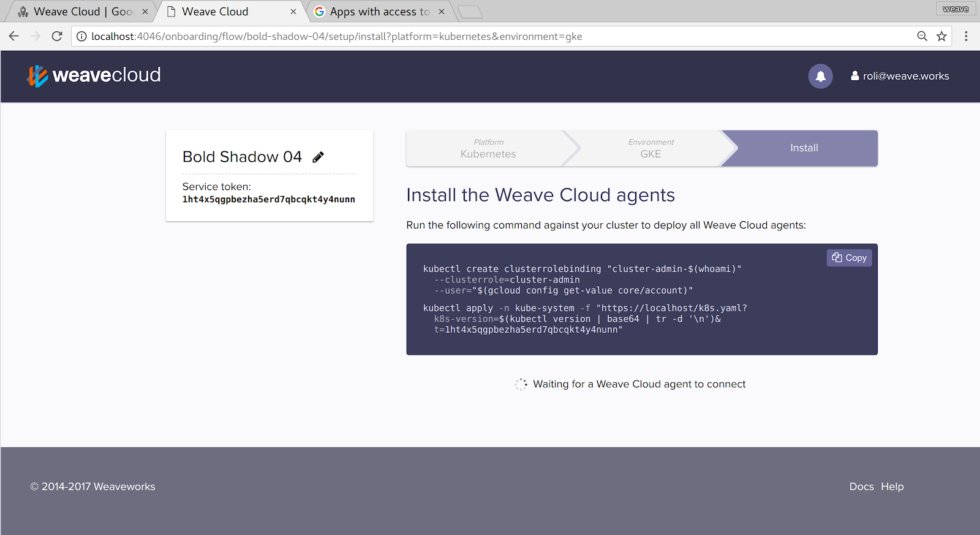View site information icon in address bar
This screenshot has width=980, height=535.
81,36
